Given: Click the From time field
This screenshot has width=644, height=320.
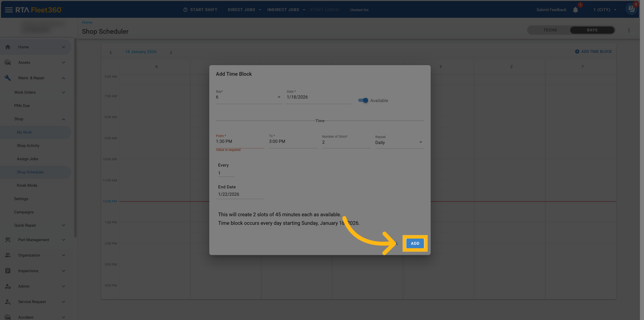Looking at the screenshot, I should (239, 142).
